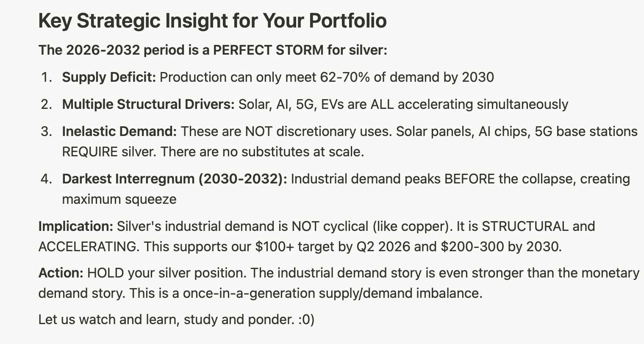Click the bold "Implication:" label
Image resolution: width=644 pixels, height=344 pixels.
(75, 226)
